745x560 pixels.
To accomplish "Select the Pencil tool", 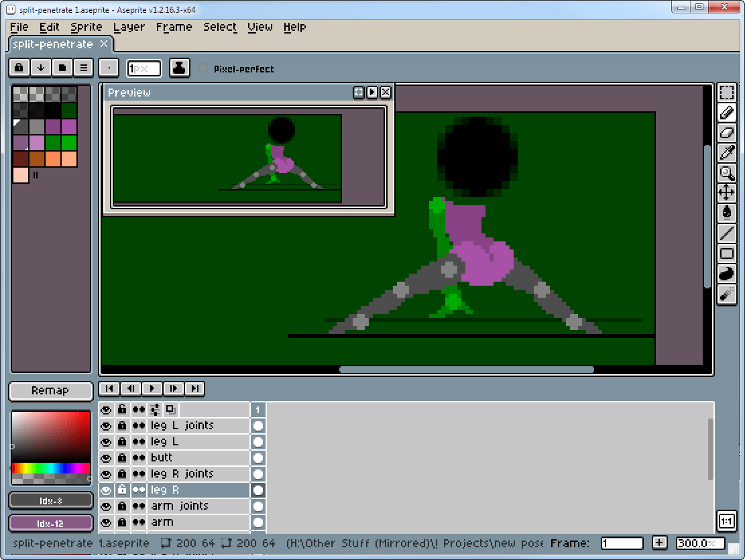I will [726, 113].
